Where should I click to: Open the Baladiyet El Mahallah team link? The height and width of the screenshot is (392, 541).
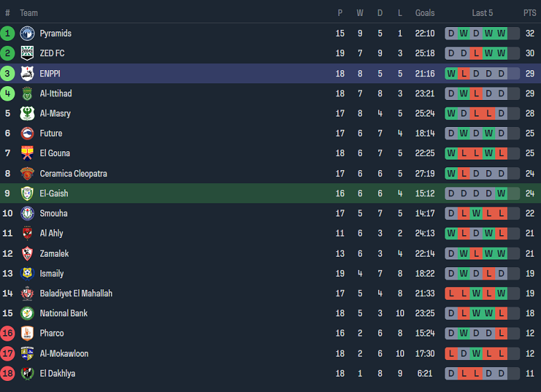click(76, 293)
